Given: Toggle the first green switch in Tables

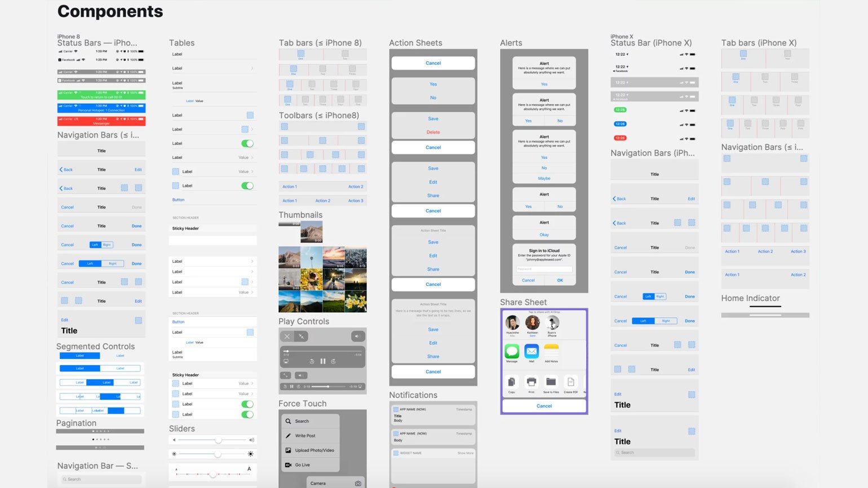Looking at the screenshot, I should pos(247,144).
